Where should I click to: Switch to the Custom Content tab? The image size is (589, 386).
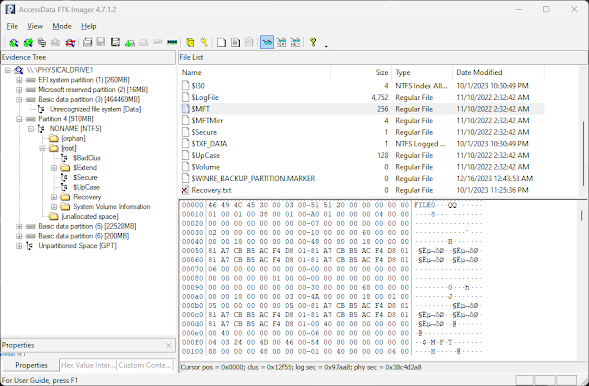145,365
